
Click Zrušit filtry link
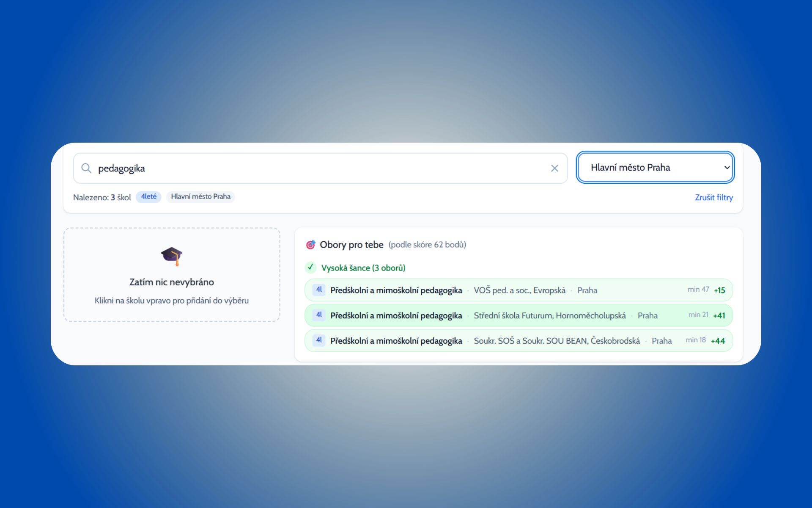(x=713, y=197)
